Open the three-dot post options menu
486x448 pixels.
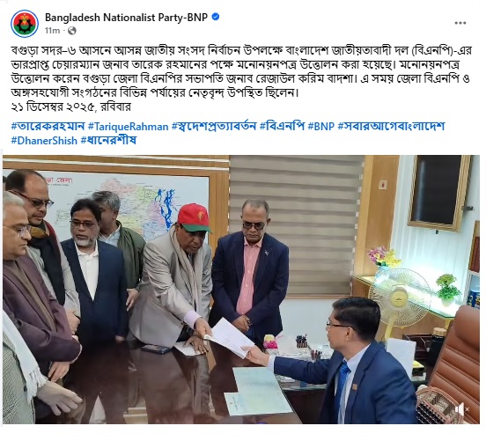click(x=460, y=23)
